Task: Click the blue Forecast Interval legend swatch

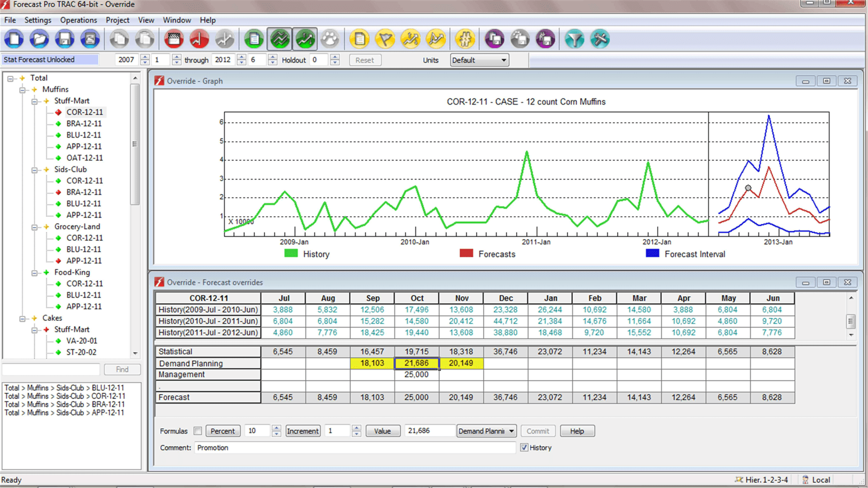Action: (x=652, y=254)
